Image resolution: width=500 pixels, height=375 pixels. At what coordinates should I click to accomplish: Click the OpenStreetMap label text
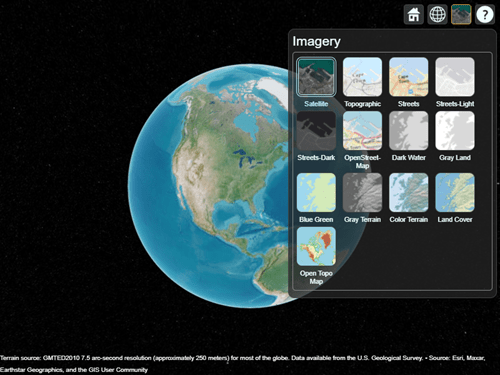pyautogui.click(x=362, y=162)
